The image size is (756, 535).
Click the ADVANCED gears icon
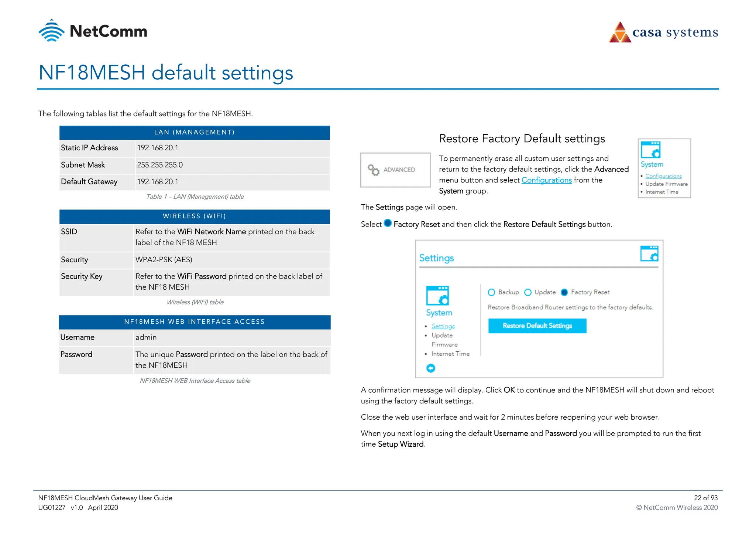pyautogui.click(x=373, y=170)
